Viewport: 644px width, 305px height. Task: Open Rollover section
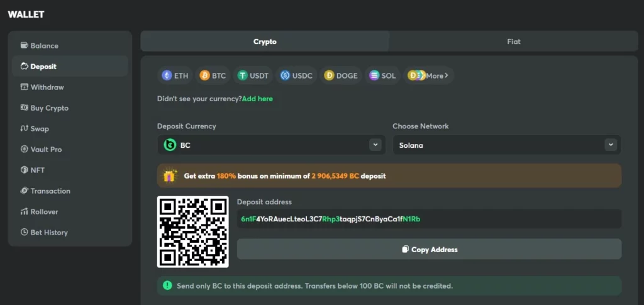tap(70, 212)
